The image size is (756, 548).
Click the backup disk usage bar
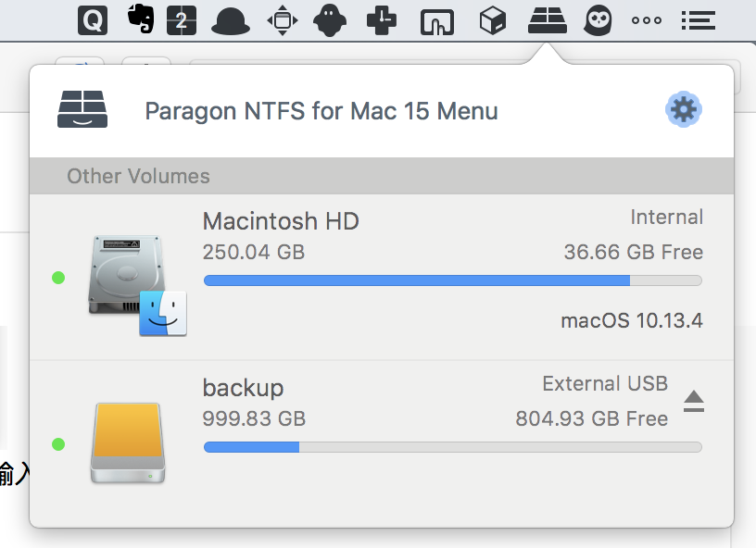tap(452, 447)
